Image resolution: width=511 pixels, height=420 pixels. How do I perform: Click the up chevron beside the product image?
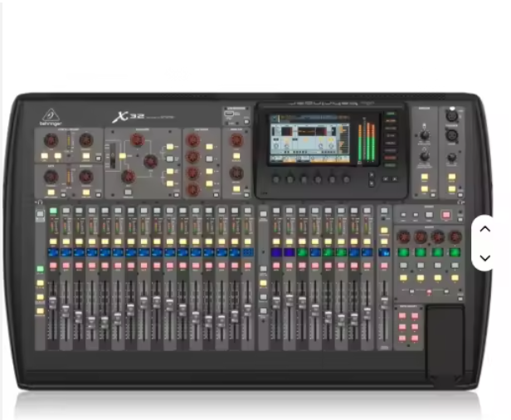point(485,229)
